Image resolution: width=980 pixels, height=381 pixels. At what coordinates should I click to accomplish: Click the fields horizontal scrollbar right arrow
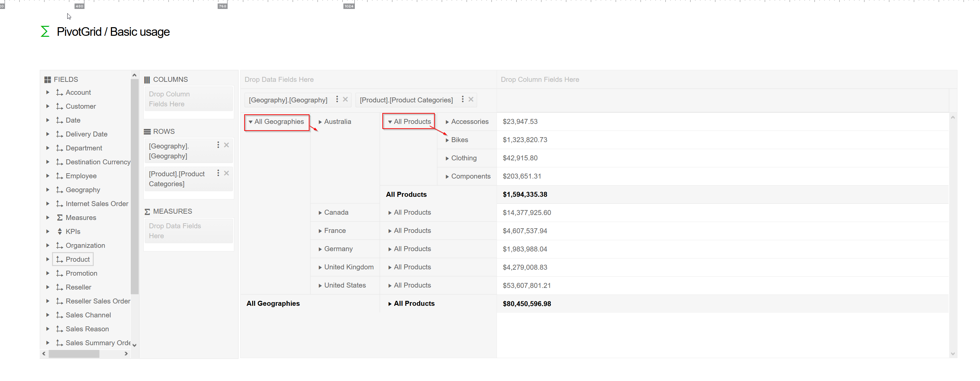[x=126, y=354]
